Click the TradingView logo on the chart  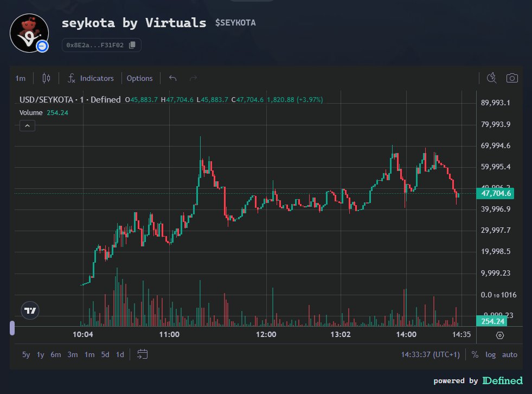29,310
